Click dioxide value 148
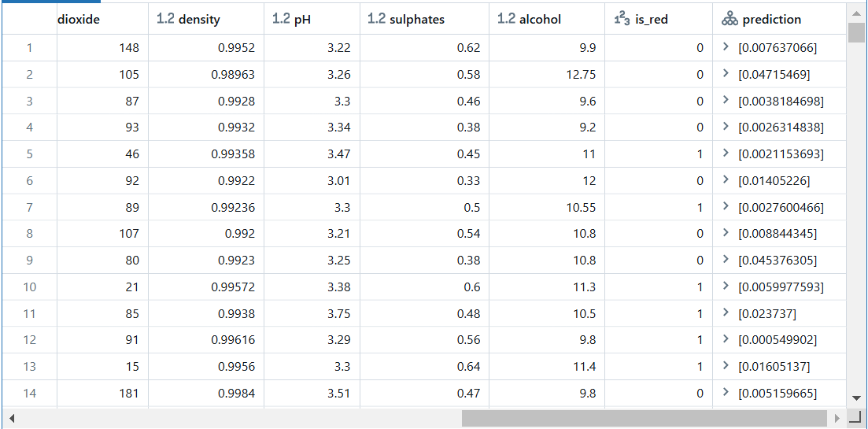Screen dimensions: 868x429 [x=129, y=47]
